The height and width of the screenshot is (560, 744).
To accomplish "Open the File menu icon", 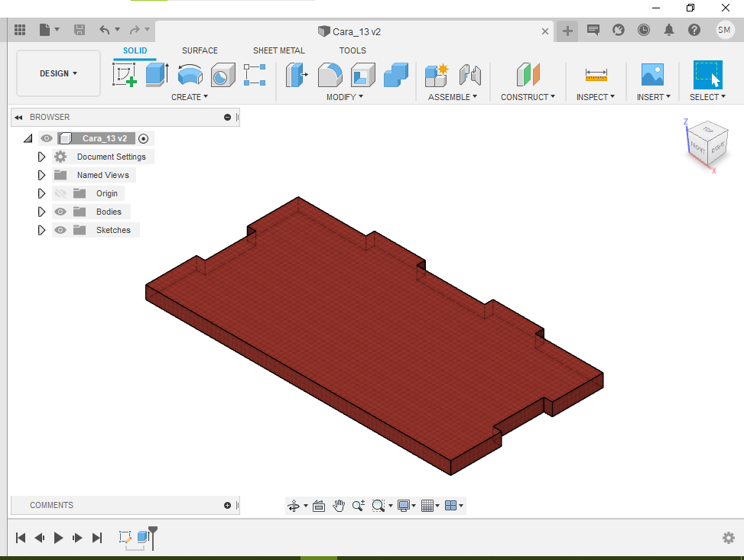I will coord(49,30).
